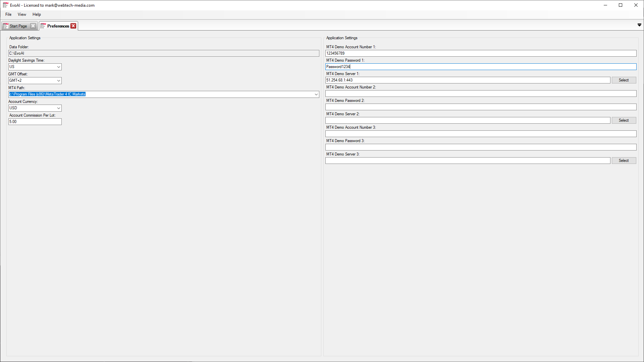Viewport: 644px width, 362px height.
Task: Click the close icon on Preferences tab
Action: tap(73, 25)
